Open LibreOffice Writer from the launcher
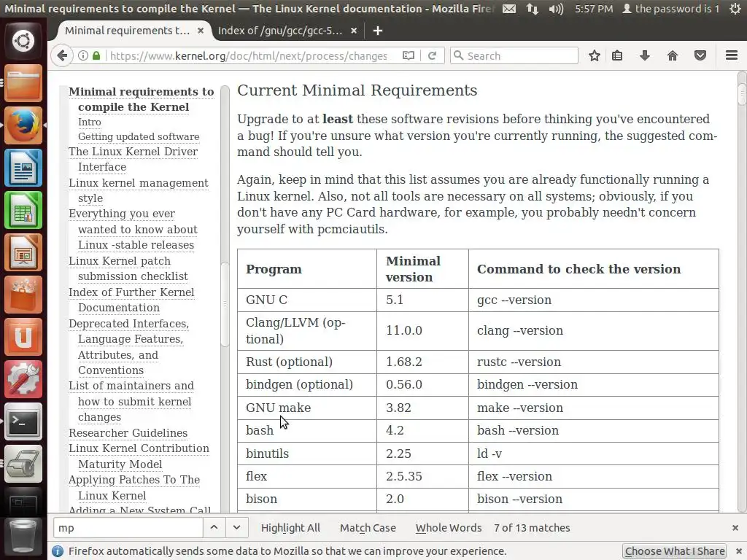This screenshot has height=560, width=747. coord(23,168)
